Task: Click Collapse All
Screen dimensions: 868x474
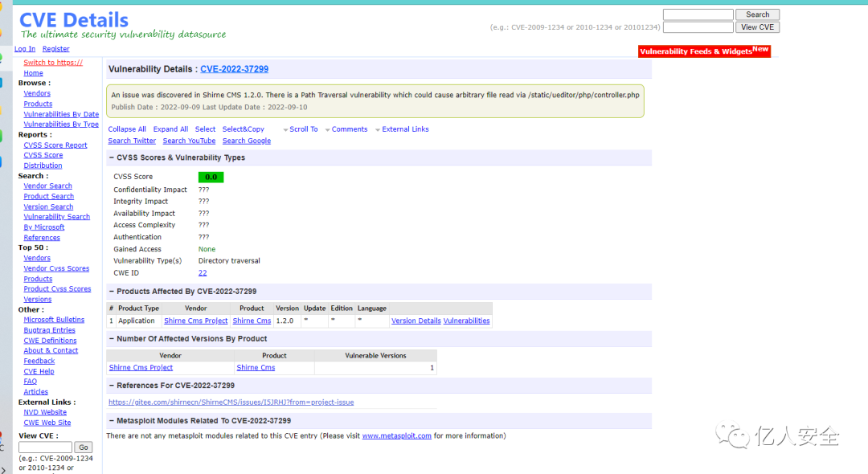Action: pos(127,129)
